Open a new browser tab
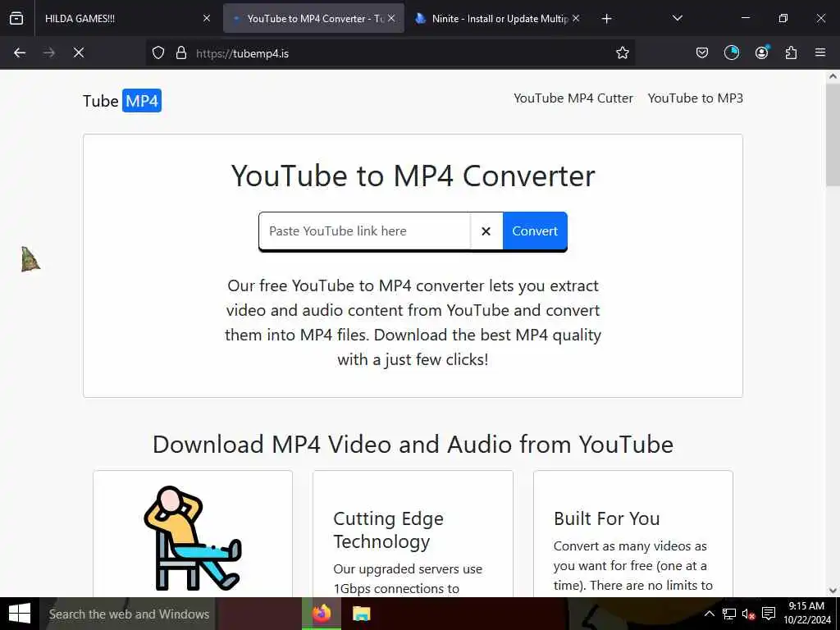The height and width of the screenshot is (630, 840). point(606,19)
